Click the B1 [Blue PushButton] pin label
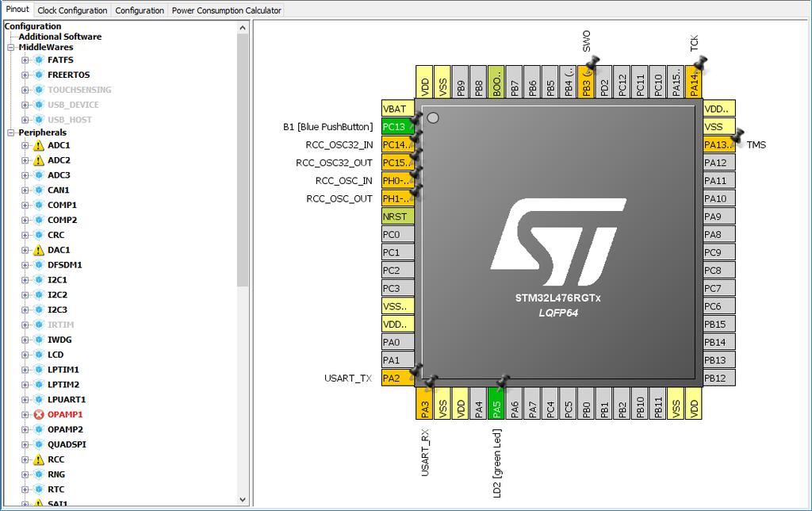 [327, 127]
